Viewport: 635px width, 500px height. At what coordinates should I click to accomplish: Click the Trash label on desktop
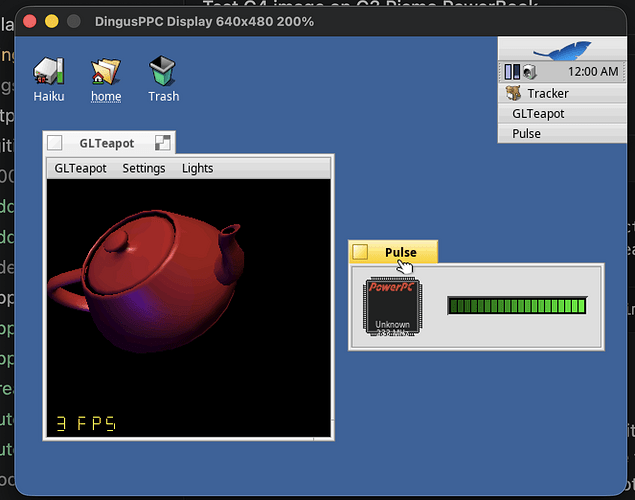(164, 96)
